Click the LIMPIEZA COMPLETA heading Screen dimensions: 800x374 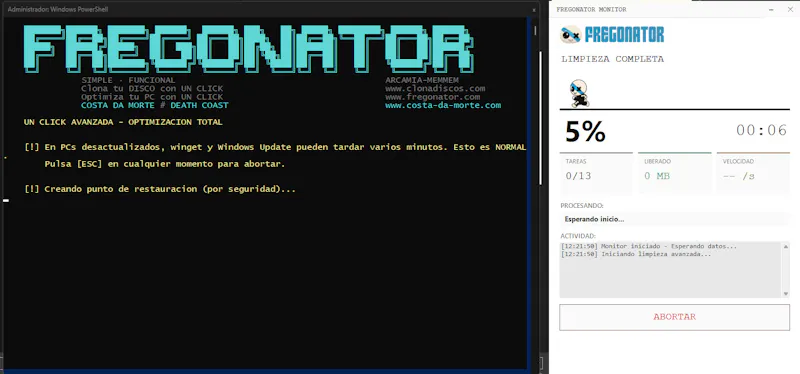612,59
